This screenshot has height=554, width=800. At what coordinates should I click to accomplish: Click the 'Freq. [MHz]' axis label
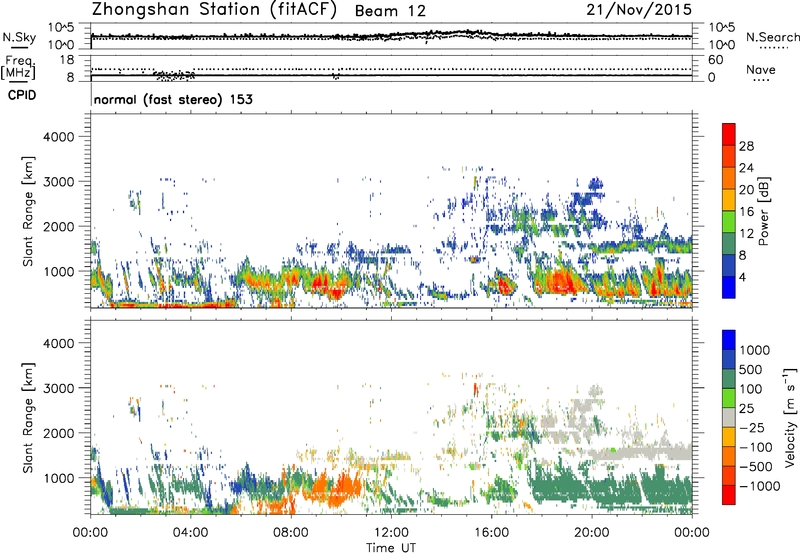click(x=19, y=68)
